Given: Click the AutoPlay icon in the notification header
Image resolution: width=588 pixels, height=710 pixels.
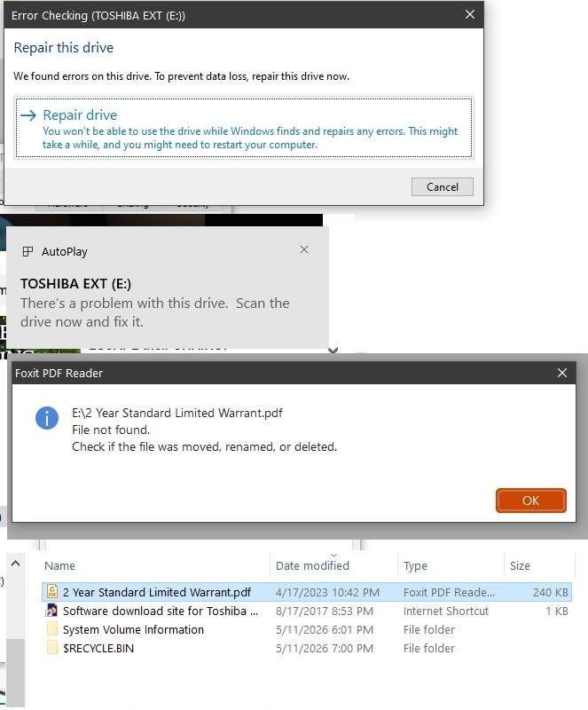Looking at the screenshot, I should click(27, 251).
